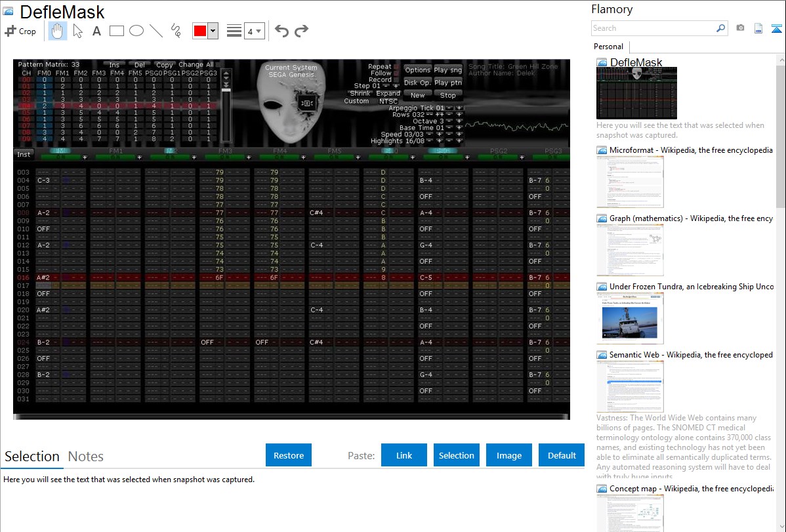Image resolution: width=786 pixels, height=532 pixels.
Task: Click the icon beside Graph (mathematics) entry
Action: [602, 218]
